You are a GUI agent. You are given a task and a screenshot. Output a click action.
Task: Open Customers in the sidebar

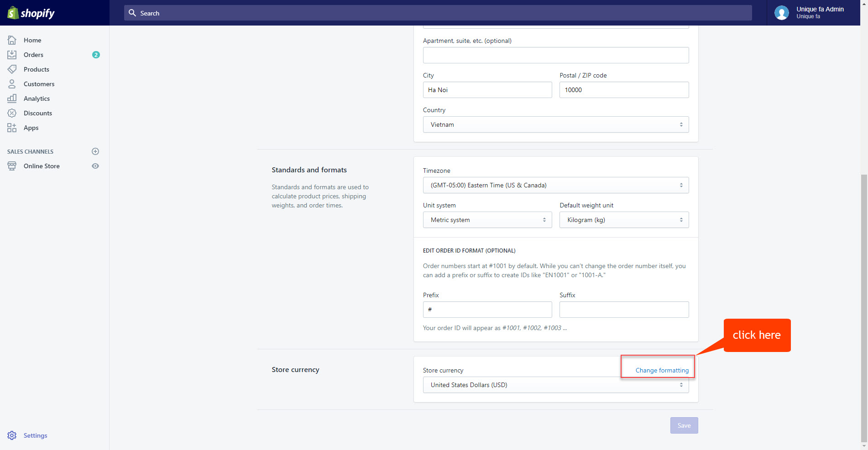point(39,84)
